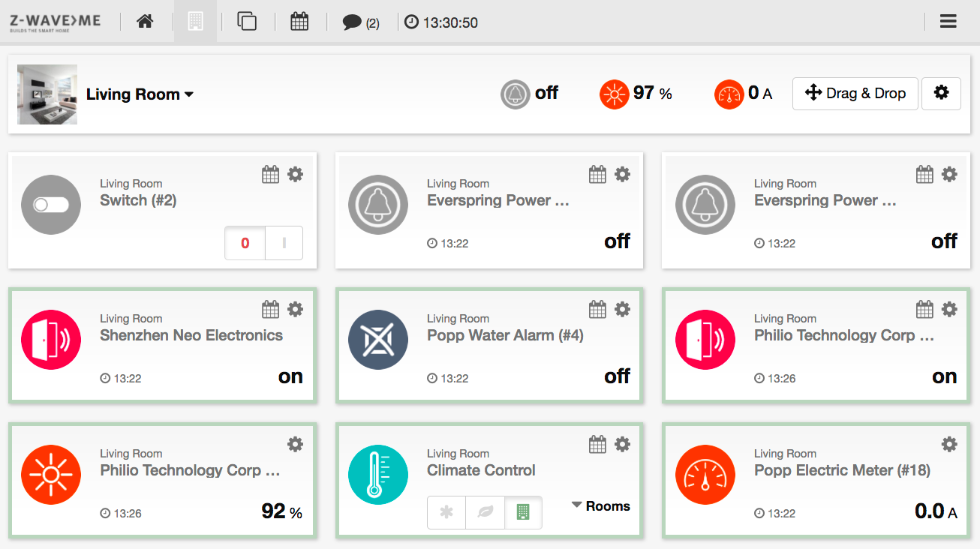Turn Switch (#2) on with I button
The width and height of the screenshot is (980, 549).
284,243
